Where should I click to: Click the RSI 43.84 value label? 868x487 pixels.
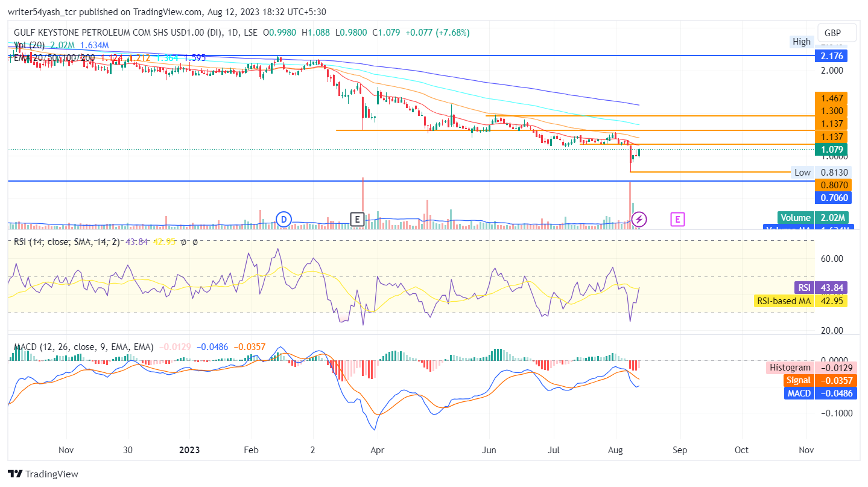[x=821, y=287]
